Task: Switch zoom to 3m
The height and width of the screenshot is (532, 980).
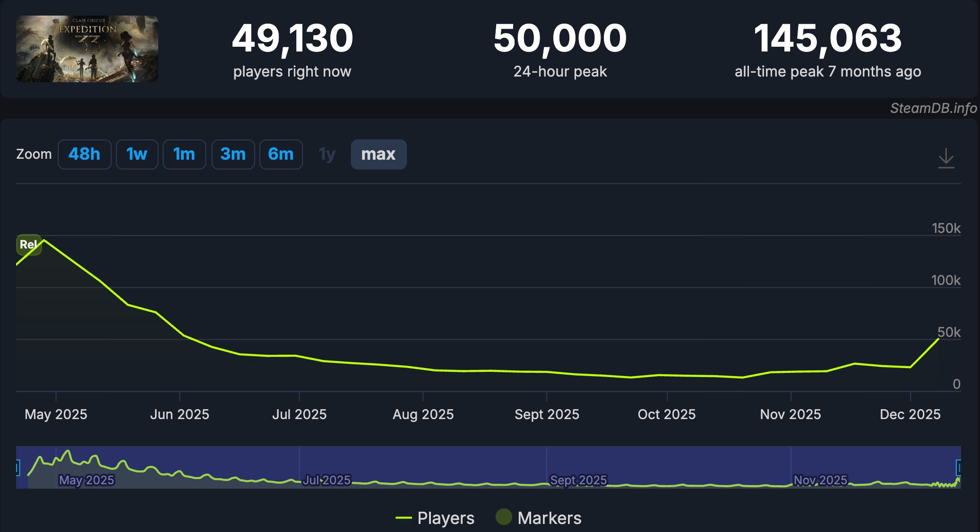Action: (x=233, y=154)
